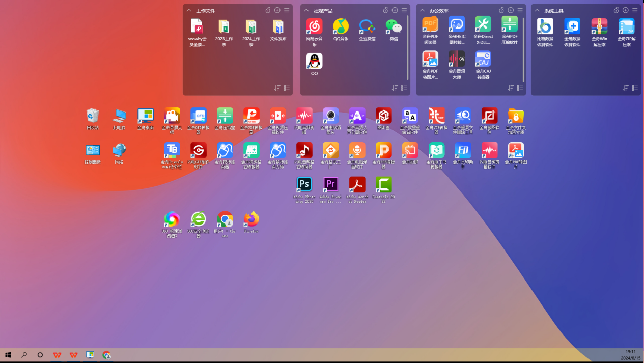Collapse the 社媒产品 box

pyautogui.click(x=306, y=10)
